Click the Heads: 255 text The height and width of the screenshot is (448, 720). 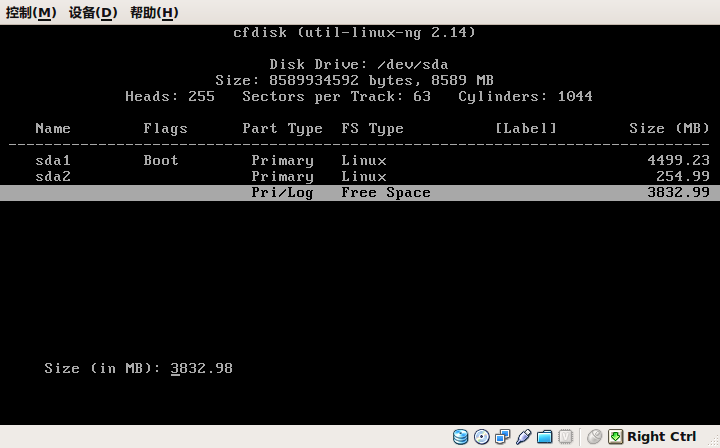tap(170, 96)
